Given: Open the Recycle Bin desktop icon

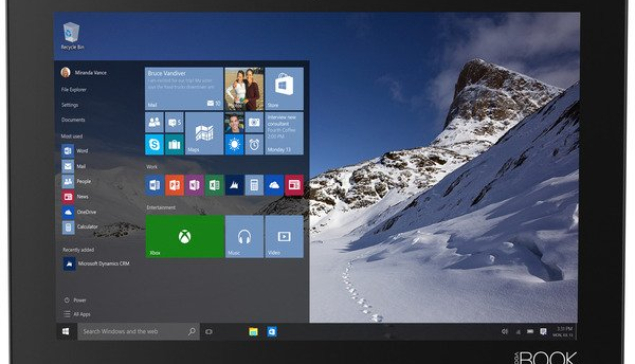Looking at the screenshot, I should (72, 36).
